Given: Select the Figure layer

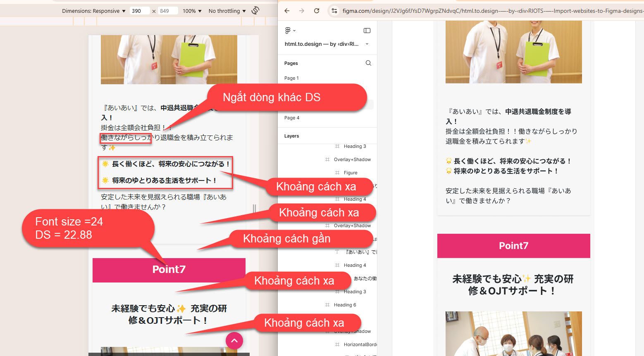Looking at the screenshot, I should click(x=351, y=173).
